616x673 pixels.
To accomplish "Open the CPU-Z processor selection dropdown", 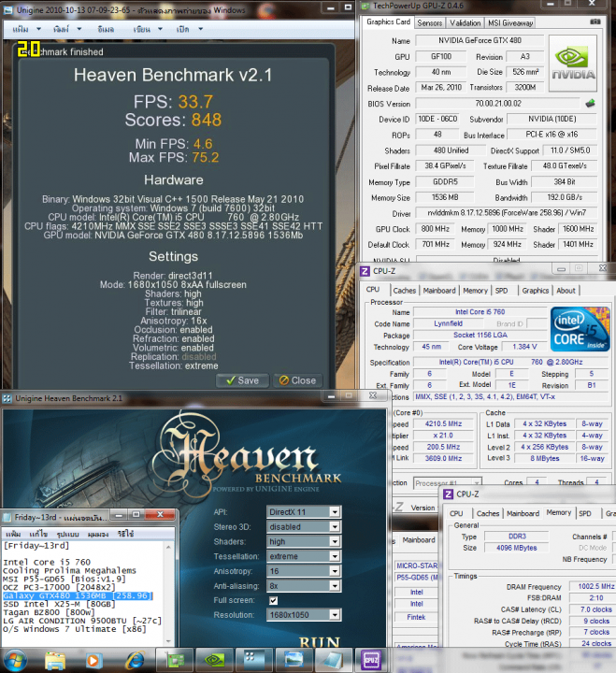I will point(448,483).
